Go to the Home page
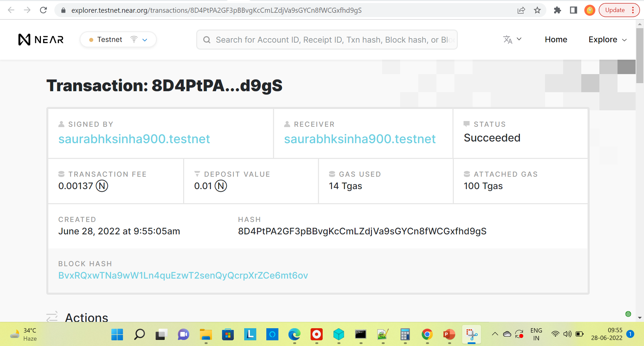This screenshot has width=644, height=346. [556, 40]
